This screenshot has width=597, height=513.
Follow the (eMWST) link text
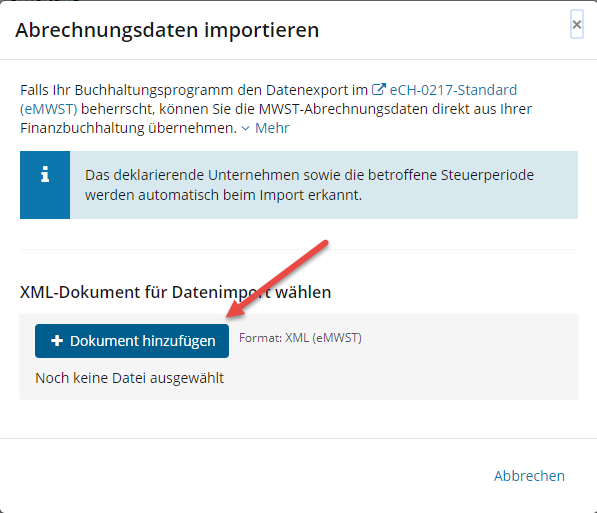pos(49,109)
